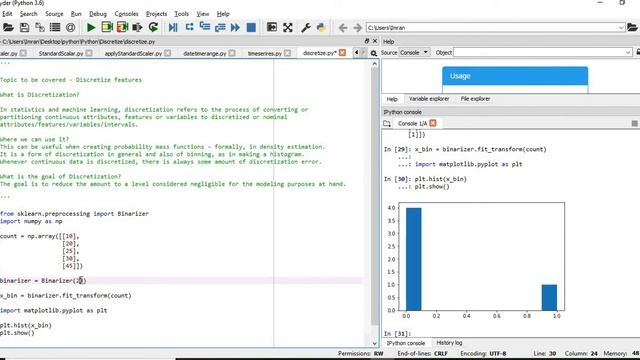640x360 pixels.
Task: Stop debugging with blue square
Action: [251, 28]
